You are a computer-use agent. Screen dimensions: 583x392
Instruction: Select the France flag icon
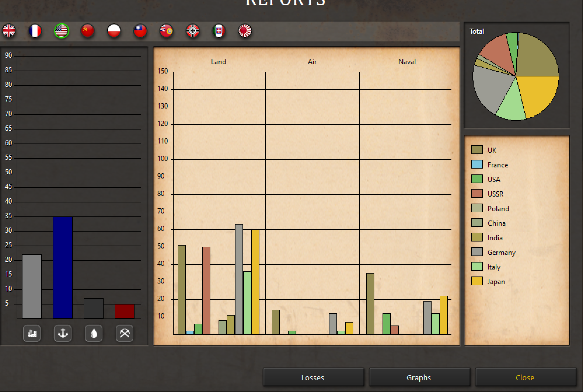[35, 31]
